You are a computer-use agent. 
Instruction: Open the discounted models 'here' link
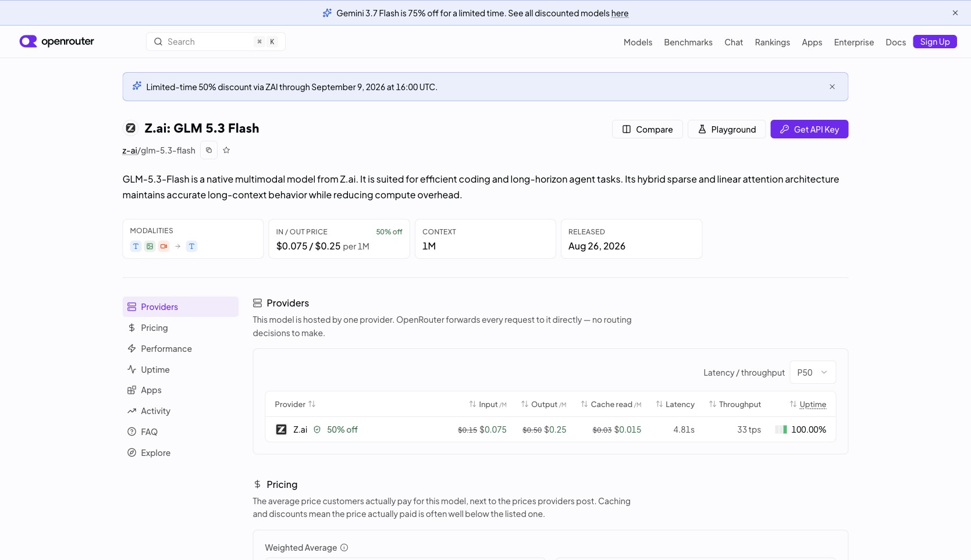(x=620, y=13)
